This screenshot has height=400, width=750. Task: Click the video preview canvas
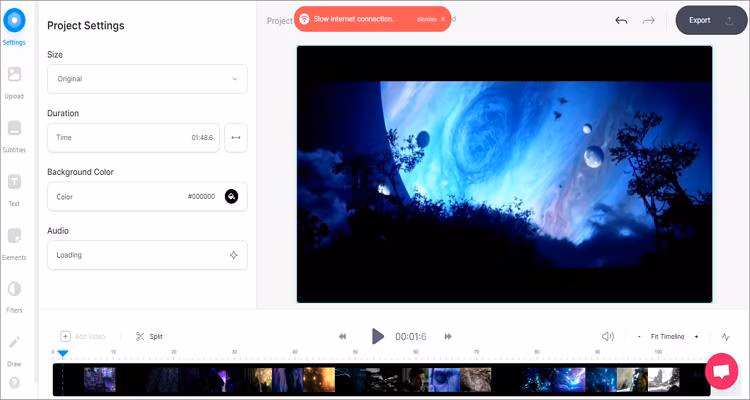[x=504, y=174]
